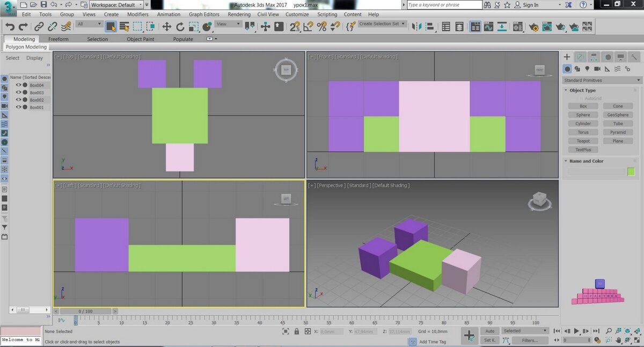Click the Cylinder primitive button
This screenshot has height=347, width=644.
click(x=583, y=123)
